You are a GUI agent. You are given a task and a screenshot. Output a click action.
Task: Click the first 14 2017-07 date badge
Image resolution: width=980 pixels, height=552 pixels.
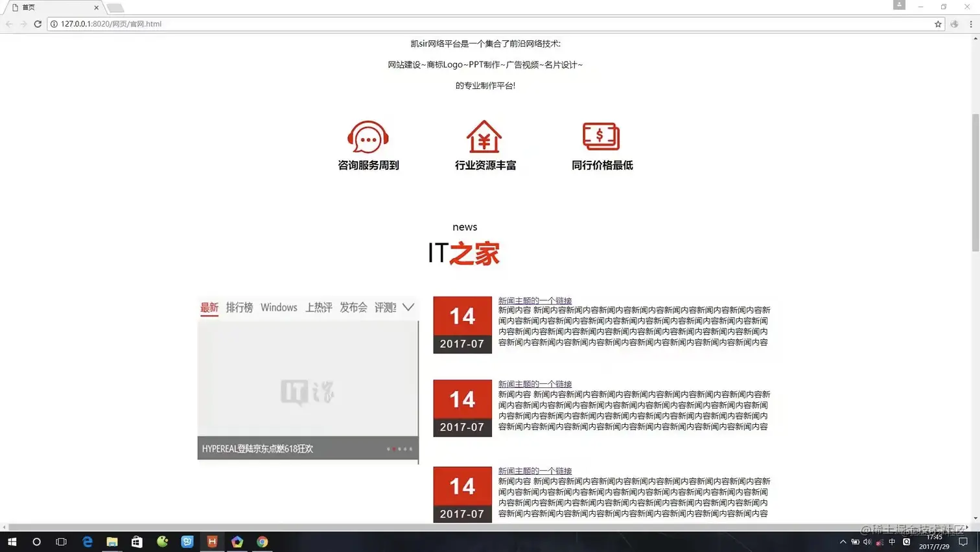point(462,325)
